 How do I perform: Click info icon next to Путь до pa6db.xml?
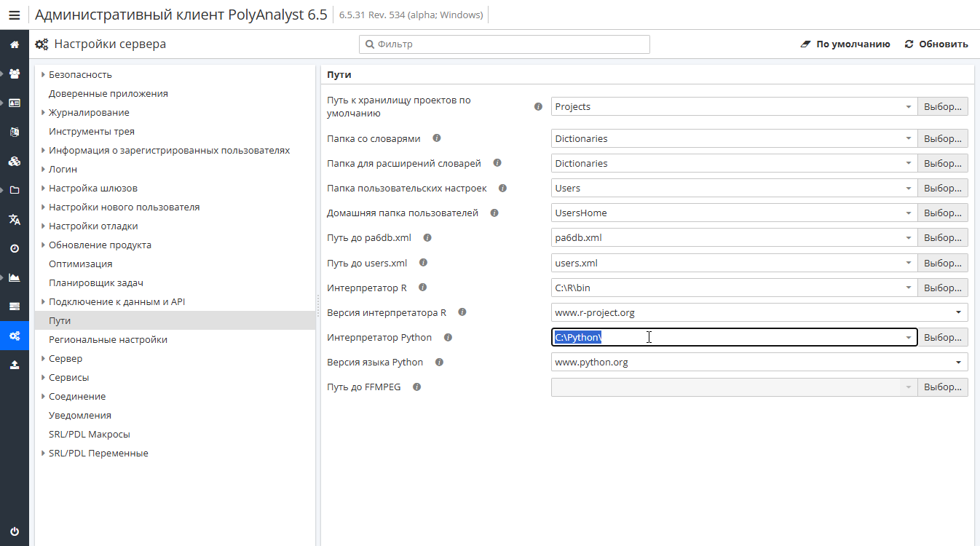[x=427, y=237]
